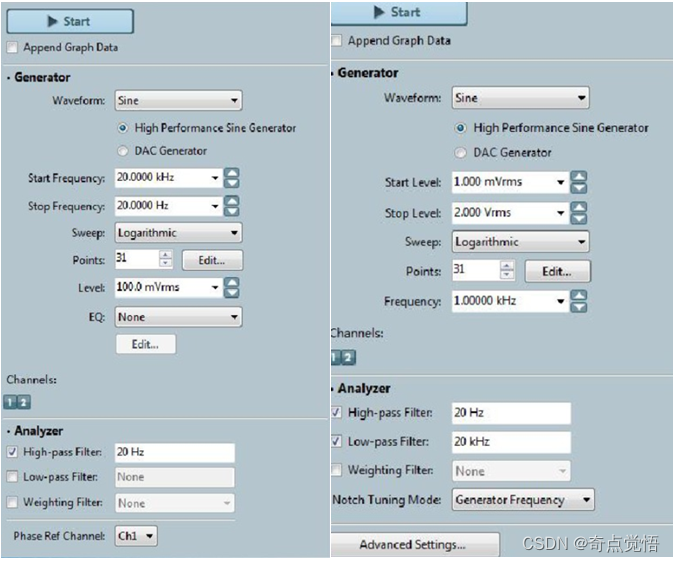Decrease Stop Frequency with down arrow
The image size is (675, 562).
pos(232,210)
